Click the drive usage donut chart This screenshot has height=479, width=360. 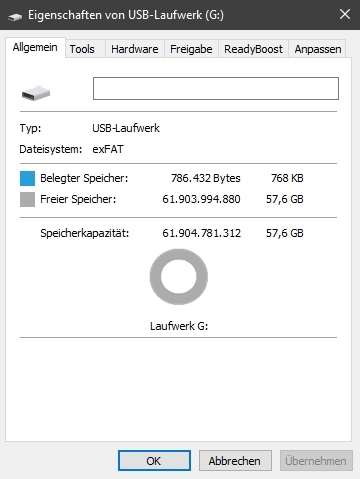pyautogui.click(x=179, y=277)
